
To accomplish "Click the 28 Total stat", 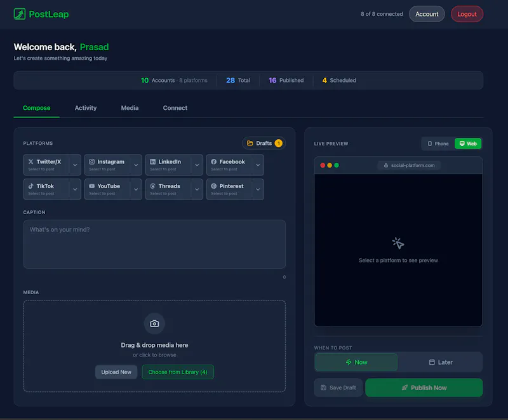I will click(x=237, y=80).
